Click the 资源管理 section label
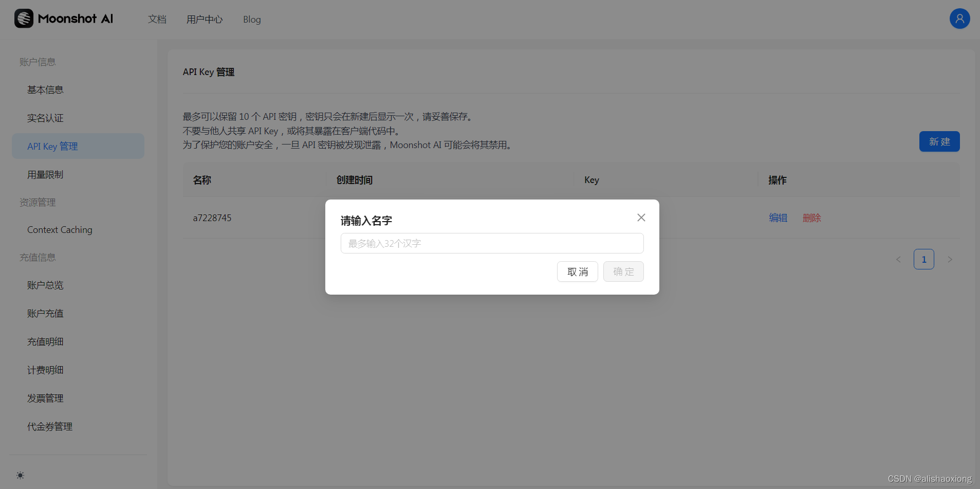980x489 pixels. [38, 202]
